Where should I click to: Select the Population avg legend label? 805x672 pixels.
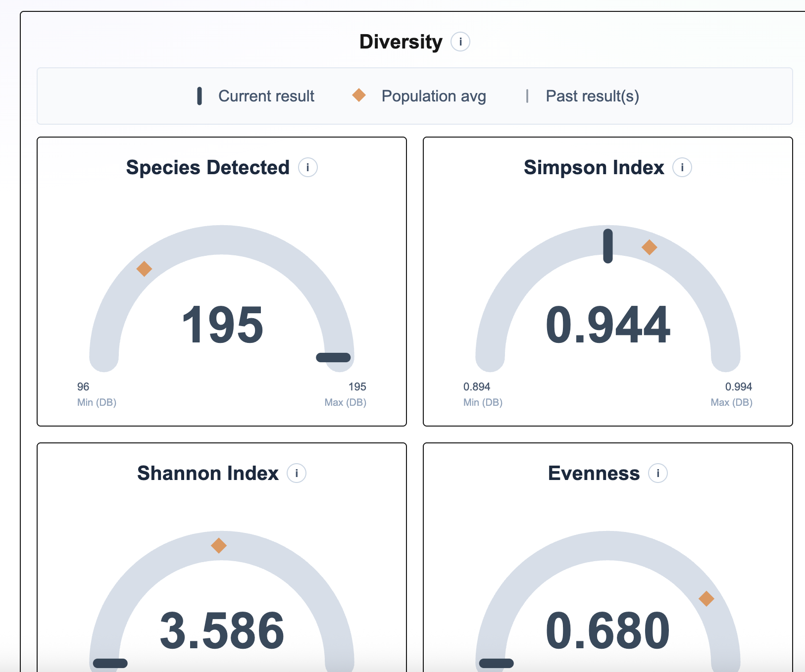tap(434, 96)
